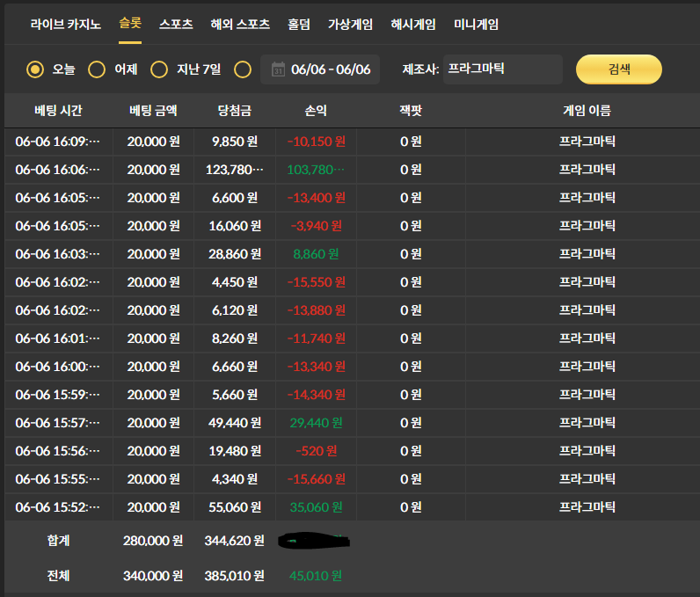
Task: Switch to the 해시게임 tab
Action: (413, 24)
